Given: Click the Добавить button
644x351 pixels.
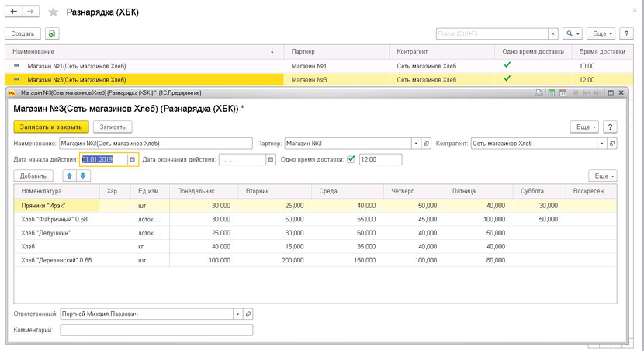Looking at the screenshot, I should (33, 176).
